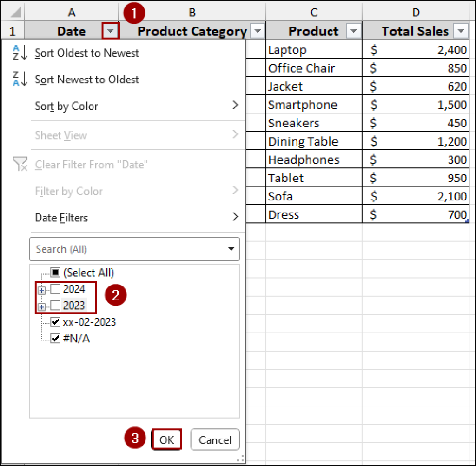
Task: Select Filter by Color menu entry
Action: [x=68, y=191]
